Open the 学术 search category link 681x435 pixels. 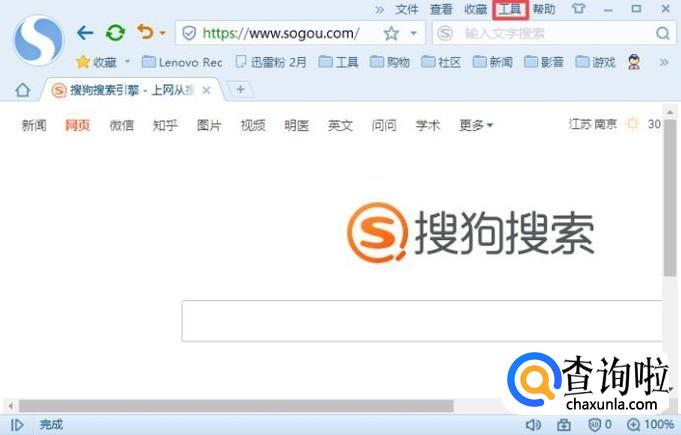tap(428, 125)
